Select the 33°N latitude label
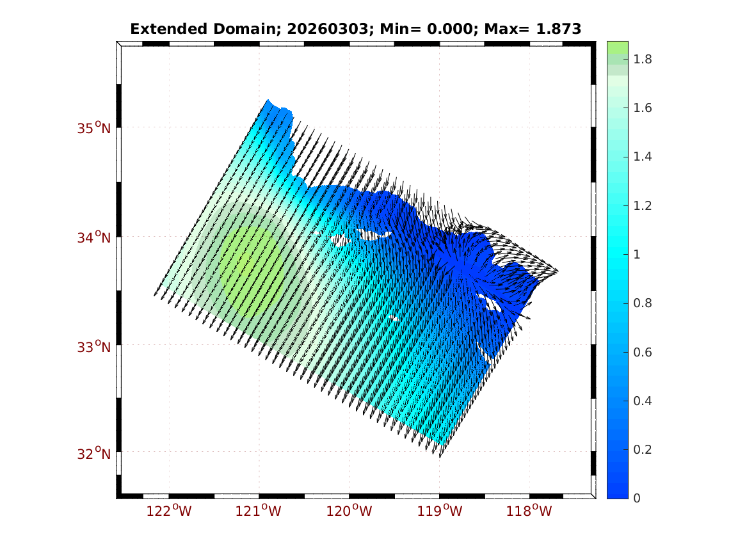 point(94,347)
